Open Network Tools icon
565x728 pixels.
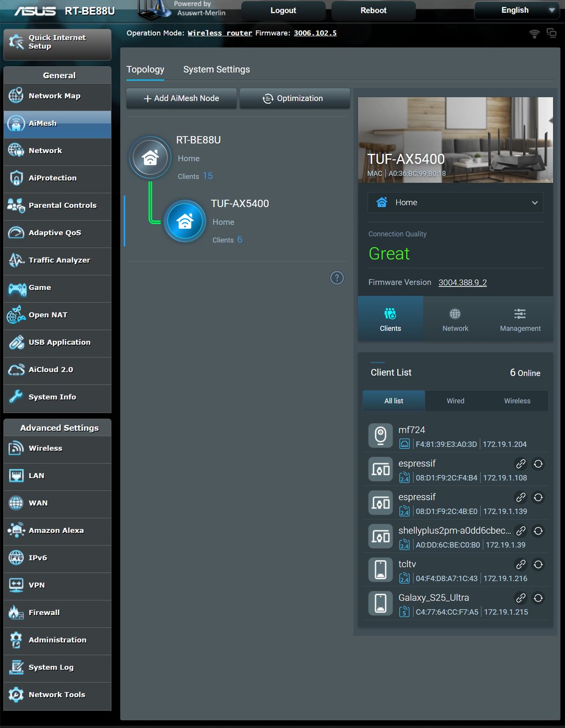pos(16,694)
